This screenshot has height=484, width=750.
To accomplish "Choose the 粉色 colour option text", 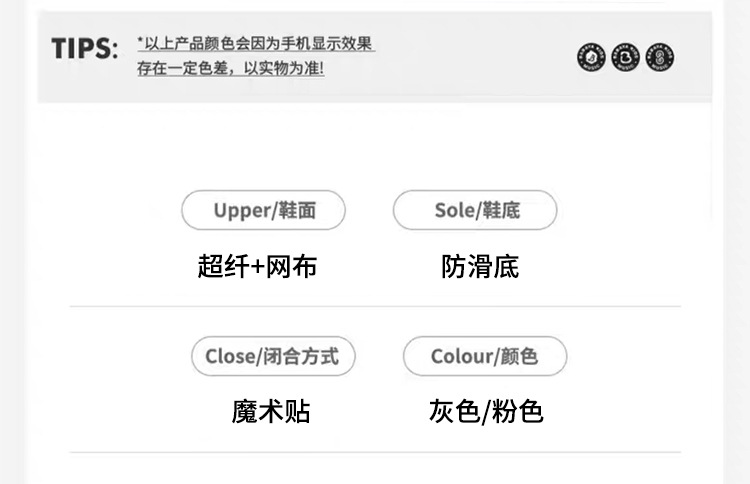I will pos(517,411).
